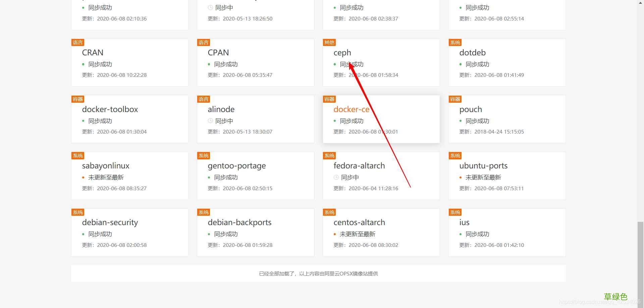Click 未更新至最新 status on ubuntu-ports card

click(483, 177)
